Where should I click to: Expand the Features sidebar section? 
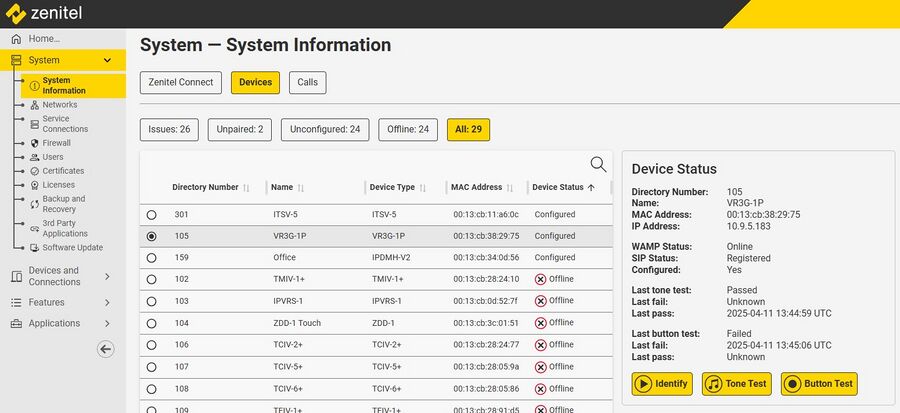[x=62, y=302]
